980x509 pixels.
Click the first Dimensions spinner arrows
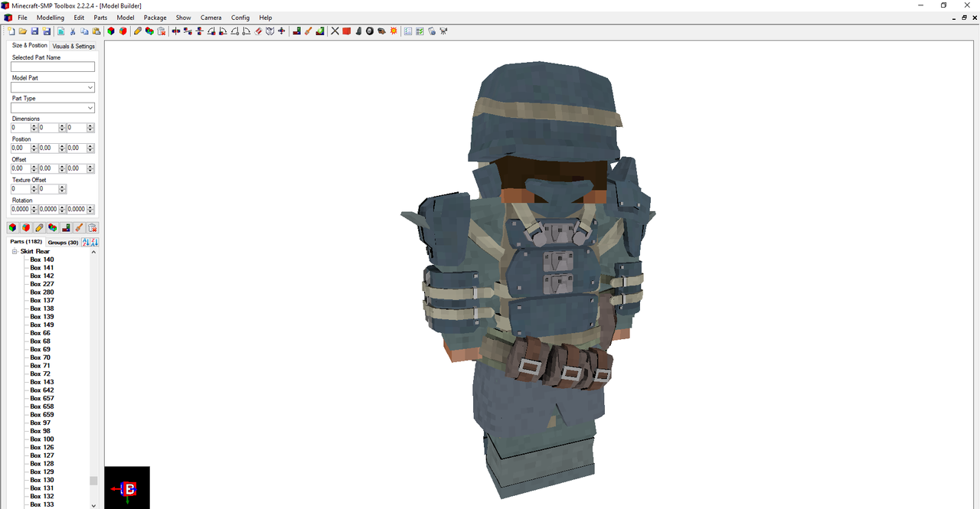pos(34,128)
